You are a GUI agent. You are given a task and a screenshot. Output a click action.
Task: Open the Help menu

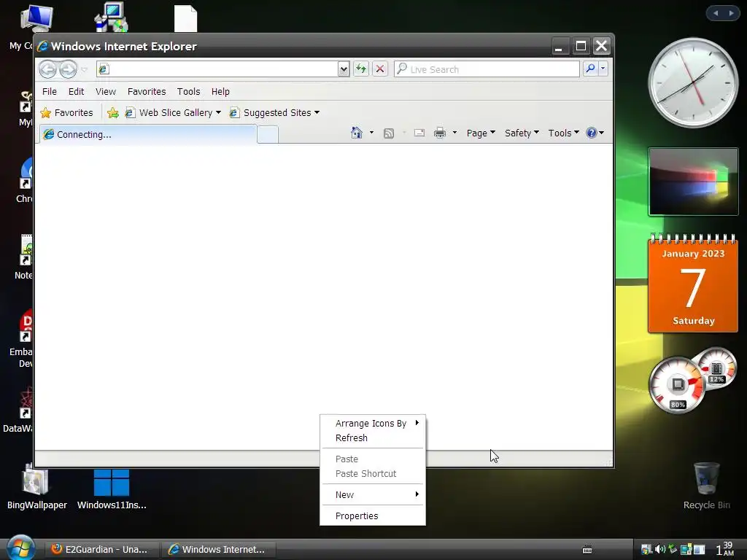click(220, 91)
